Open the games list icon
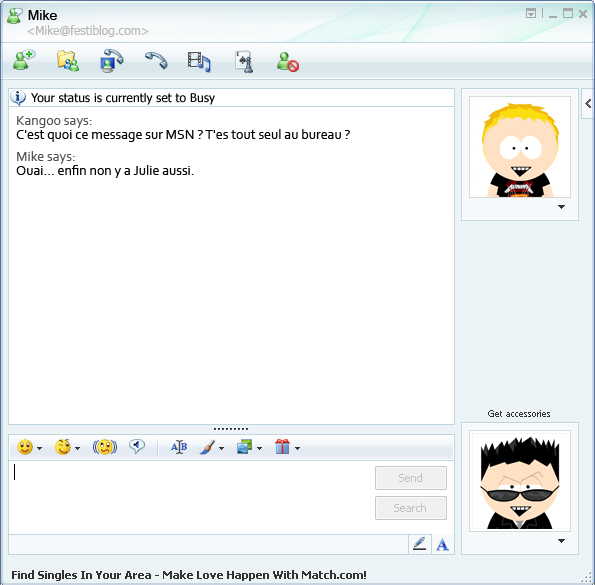595x585 pixels. [244, 61]
